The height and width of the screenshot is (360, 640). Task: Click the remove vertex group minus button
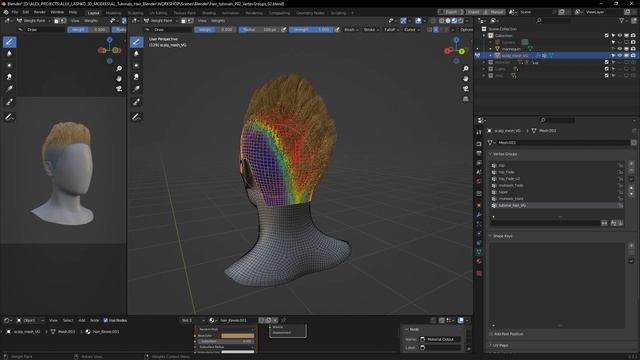pos(631,170)
